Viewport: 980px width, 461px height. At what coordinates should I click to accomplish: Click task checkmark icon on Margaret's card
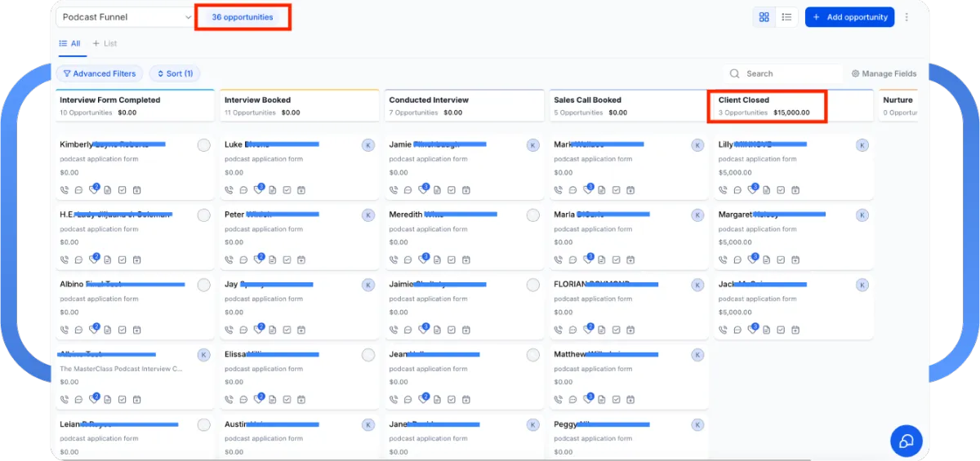pos(782,260)
